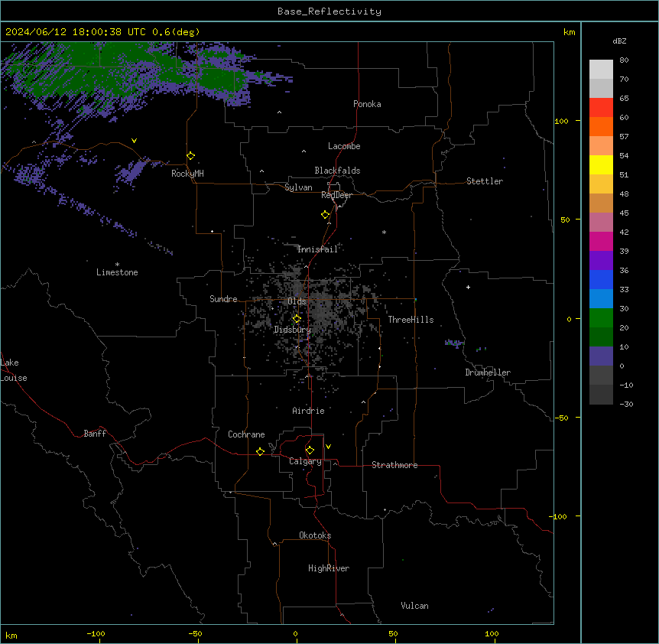Click the Okotoks town label
Viewport: 659px width, 644px height.
[315, 535]
